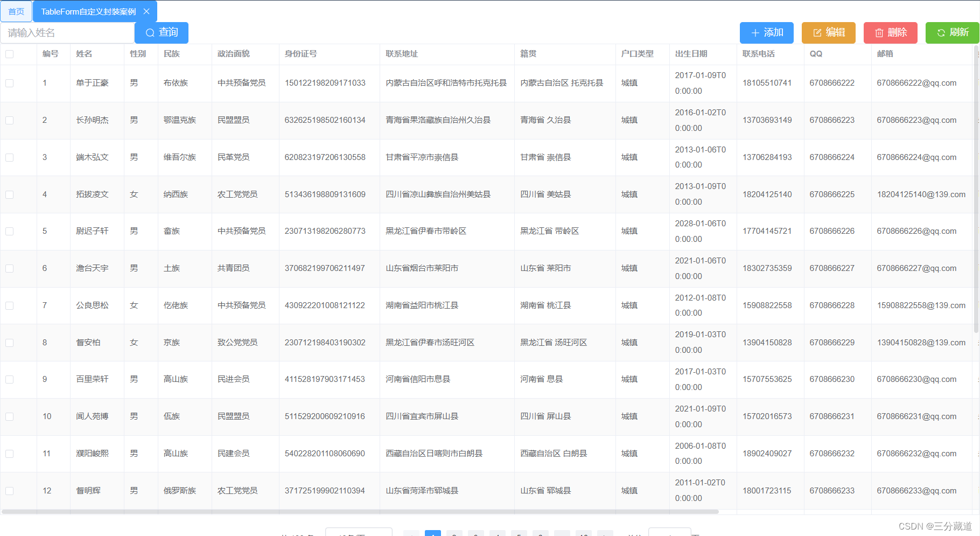Click the 查询 search button
Screen dimensions: 980x536
click(x=162, y=32)
